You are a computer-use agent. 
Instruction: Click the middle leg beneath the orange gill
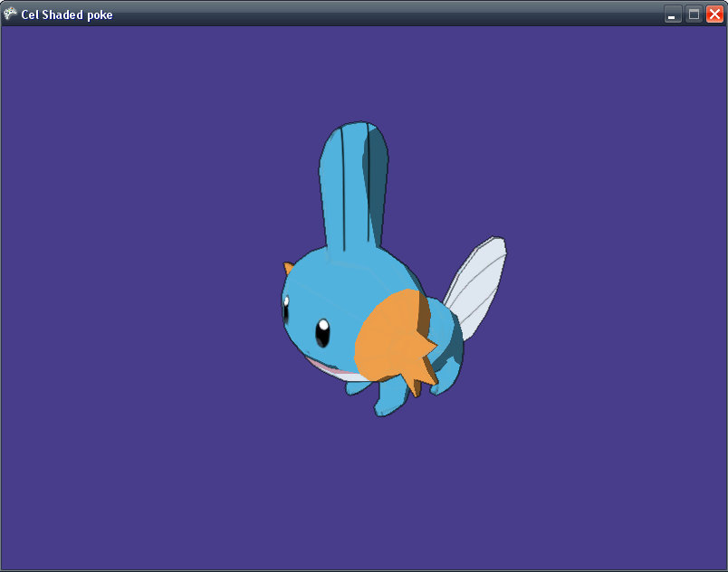(x=391, y=398)
